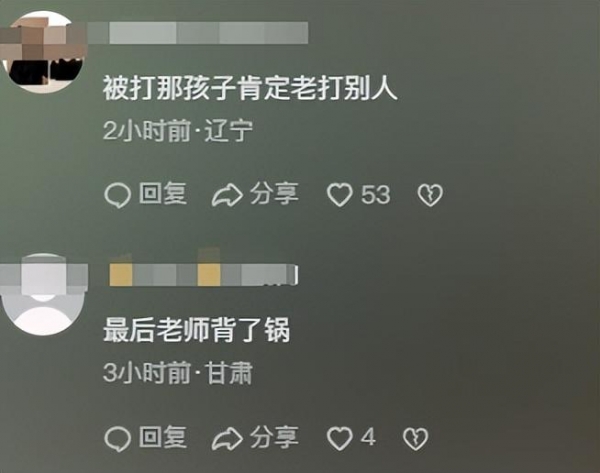Click share arrow icon on Liaoning comment

[x=227, y=196]
